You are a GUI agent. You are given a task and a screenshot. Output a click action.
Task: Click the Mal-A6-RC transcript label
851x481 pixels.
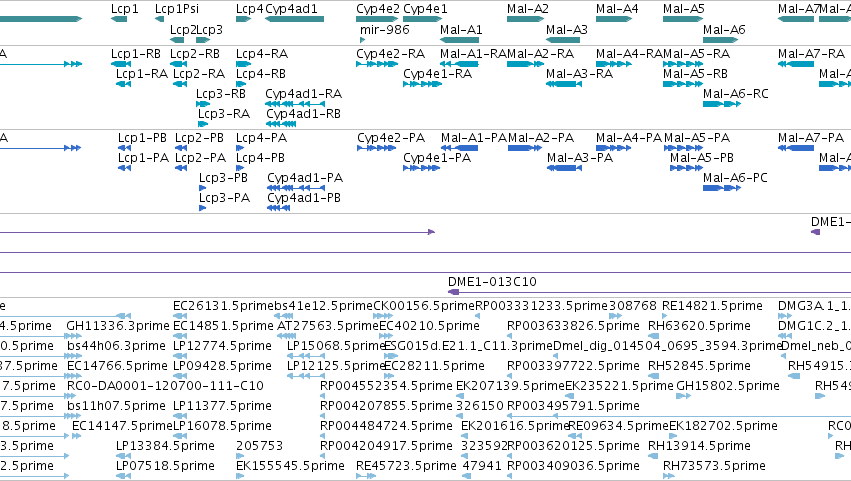point(735,94)
